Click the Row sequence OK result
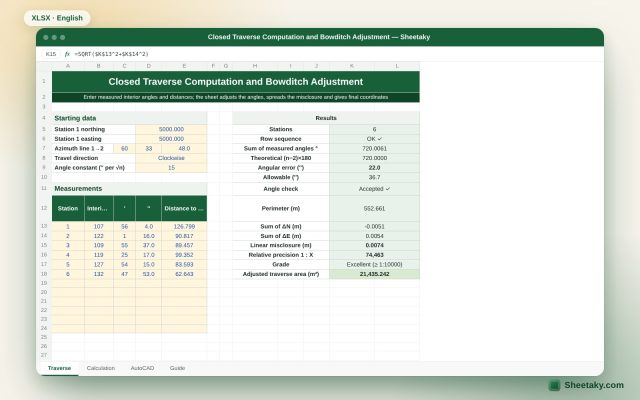640x400 pixels. point(374,139)
